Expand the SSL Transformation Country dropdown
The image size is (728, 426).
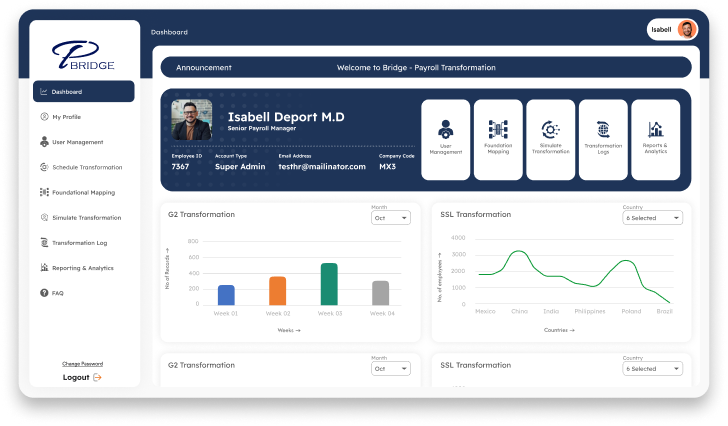point(652,217)
